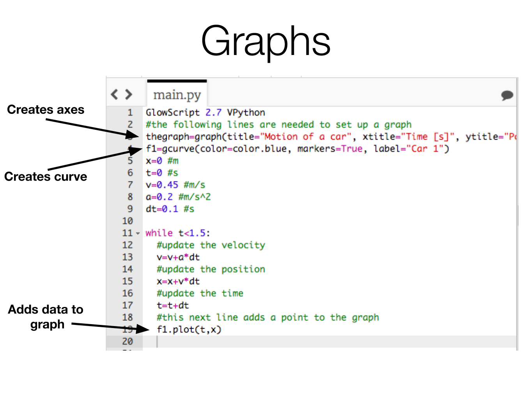Click the "Creates curve" annotation label

[46, 177]
